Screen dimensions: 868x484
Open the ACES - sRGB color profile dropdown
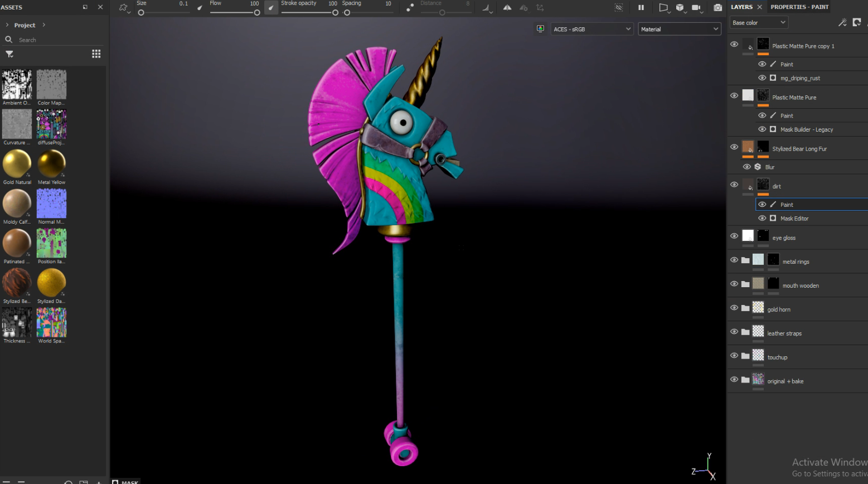click(591, 28)
